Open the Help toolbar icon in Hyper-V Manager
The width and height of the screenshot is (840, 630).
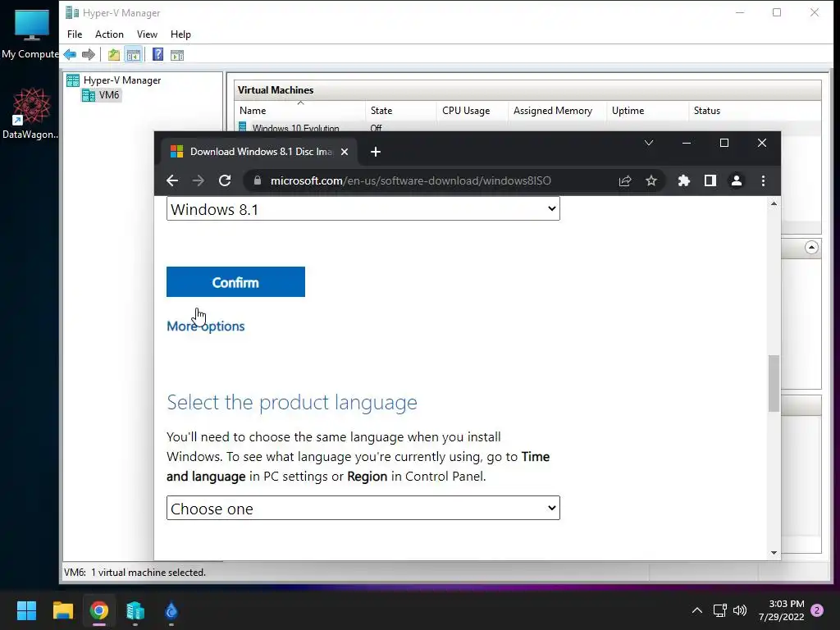[157, 55]
